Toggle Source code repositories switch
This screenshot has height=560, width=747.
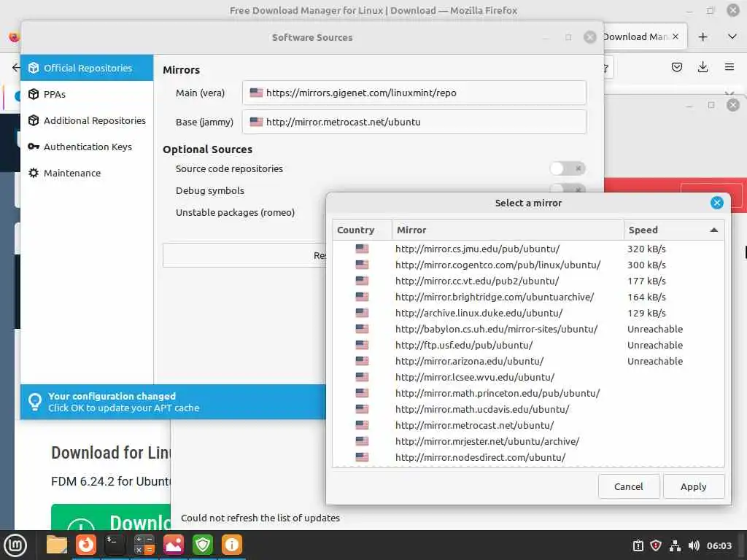pos(567,168)
